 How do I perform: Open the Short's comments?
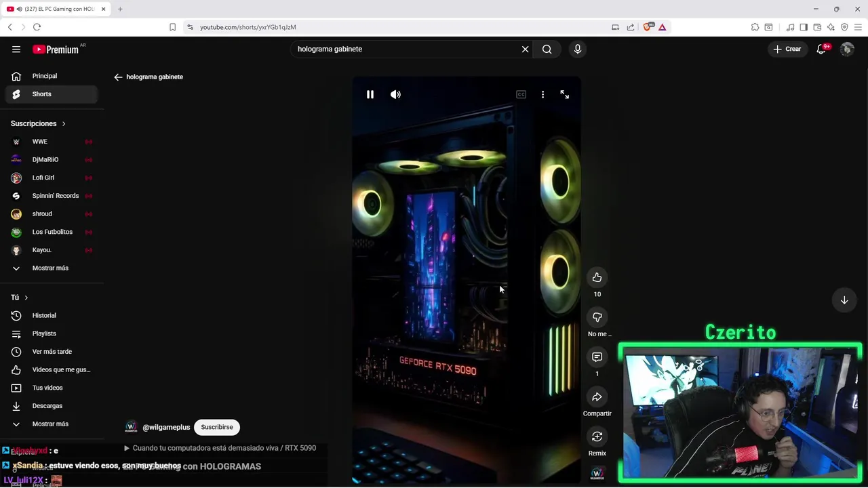tap(597, 357)
